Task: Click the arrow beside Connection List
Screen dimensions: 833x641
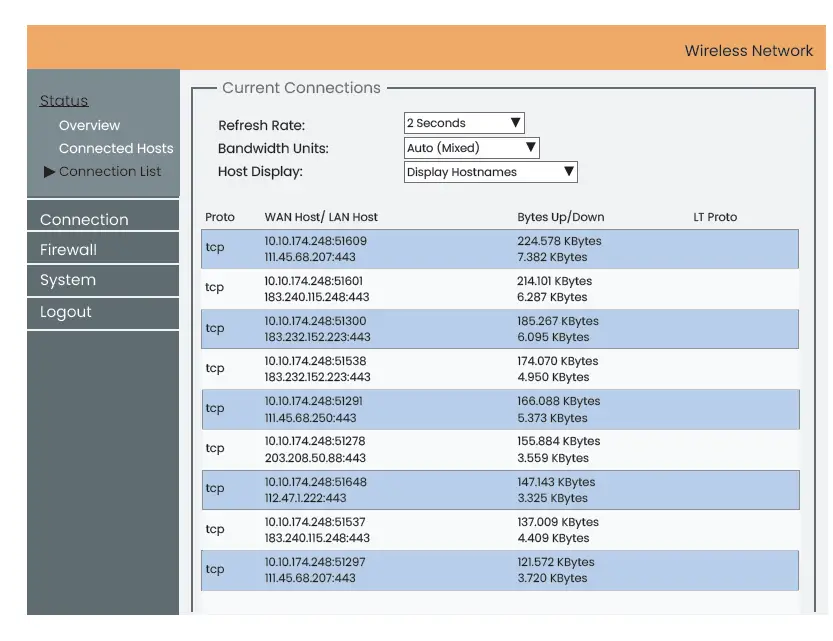Action: coord(49,172)
